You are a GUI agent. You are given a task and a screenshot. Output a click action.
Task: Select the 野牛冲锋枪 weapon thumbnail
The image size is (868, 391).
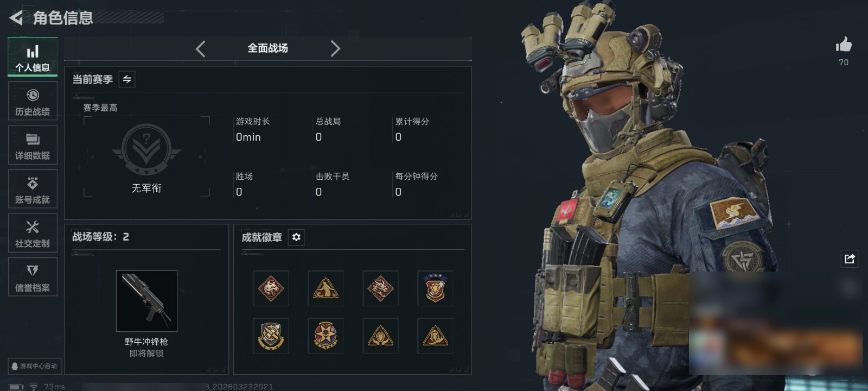146,301
